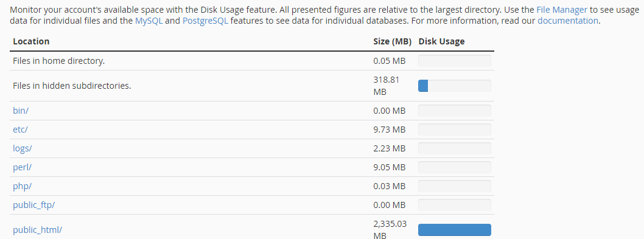This screenshot has height=239, width=644.
Task: Open the public_html/ directory
Action: click(x=37, y=230)
